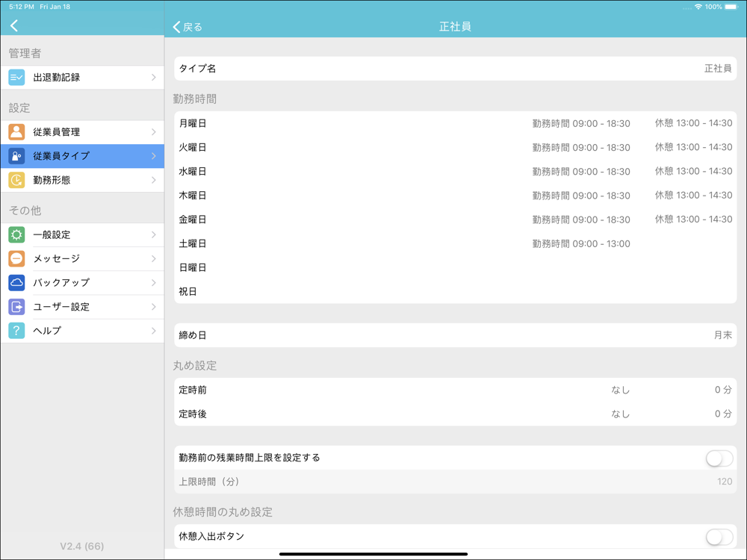Open 勤務形態 chevron
The width and height of the screenshot is (747, 560).
[153, 180]
